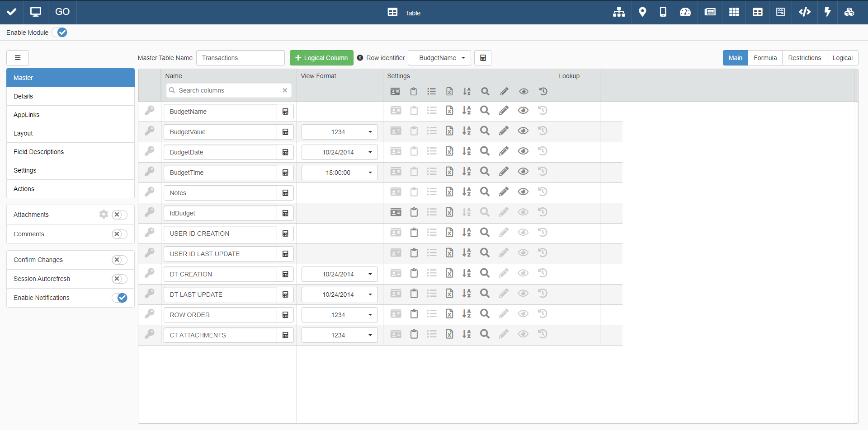The width and height of the screenshot is (868, 430).
Task: Click the green Logical Column button
Action: click(x=321, y=58)
